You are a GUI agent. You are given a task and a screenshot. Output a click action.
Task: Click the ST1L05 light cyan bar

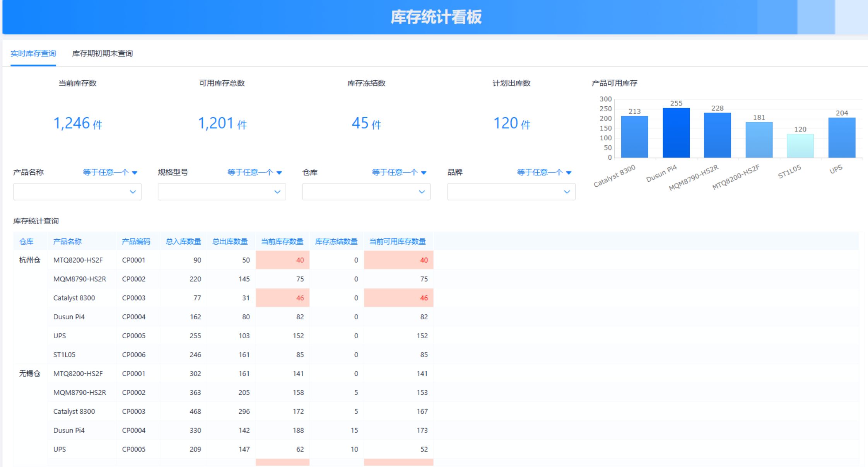tap(800, 146)
